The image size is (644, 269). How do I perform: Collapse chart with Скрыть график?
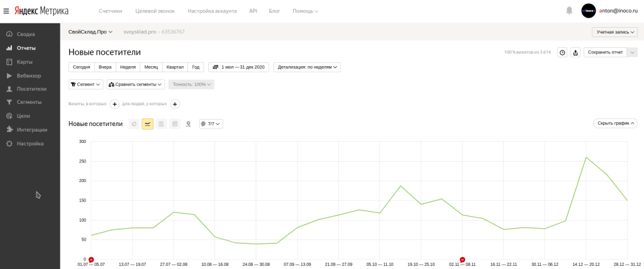(x=615, y=123)
